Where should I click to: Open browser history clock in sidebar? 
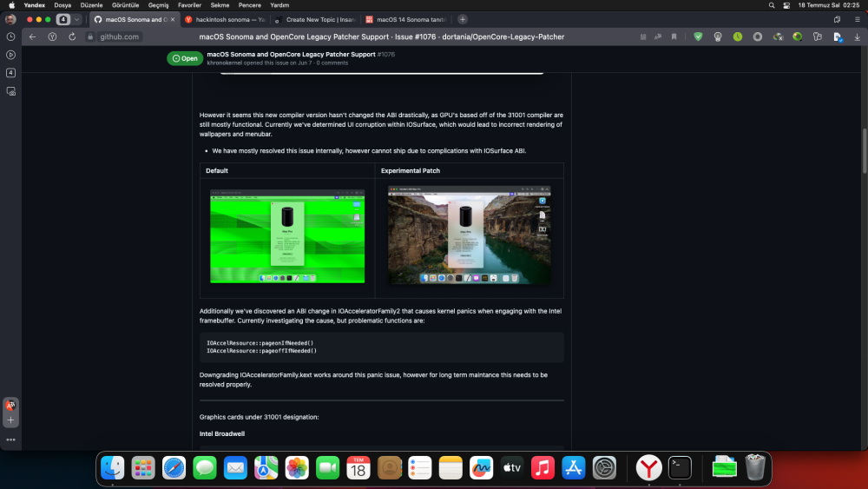click(x=10, y=36)
